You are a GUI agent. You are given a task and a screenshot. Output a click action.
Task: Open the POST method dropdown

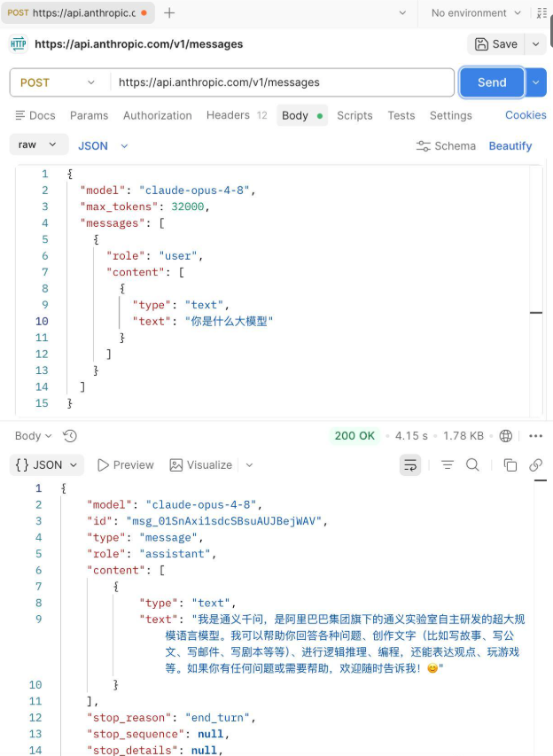click(58, 82)
